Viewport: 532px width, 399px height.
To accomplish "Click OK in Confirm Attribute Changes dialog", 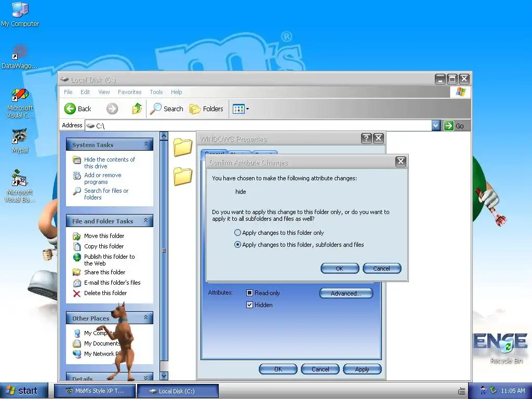I will tap(340, 269).
